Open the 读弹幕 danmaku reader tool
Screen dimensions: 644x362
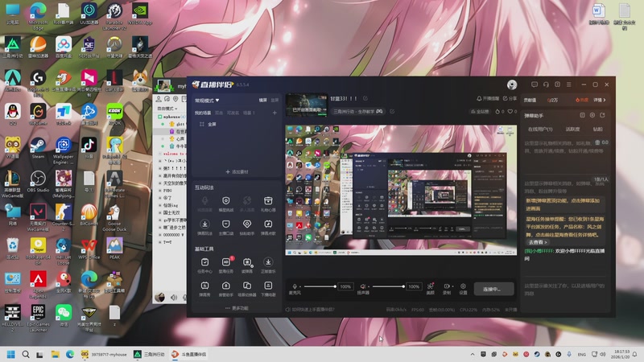pyautogui.click(x=247, y=265)
